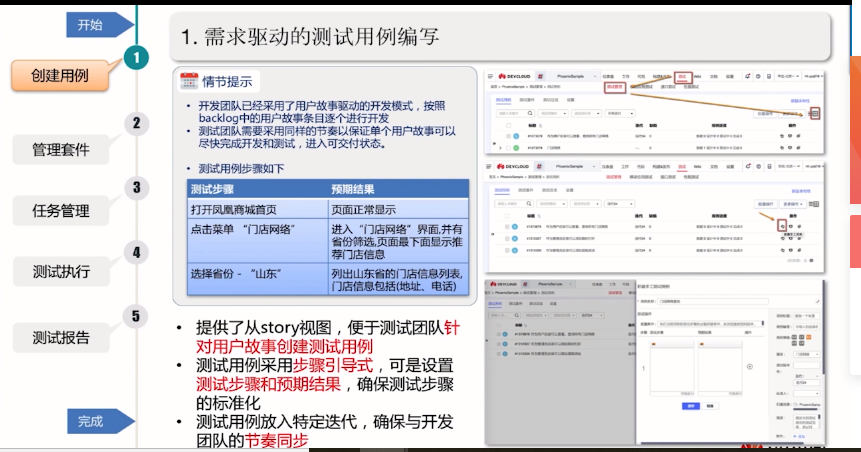Select Wiki tab in top screenshot navigation

point(697,76)
